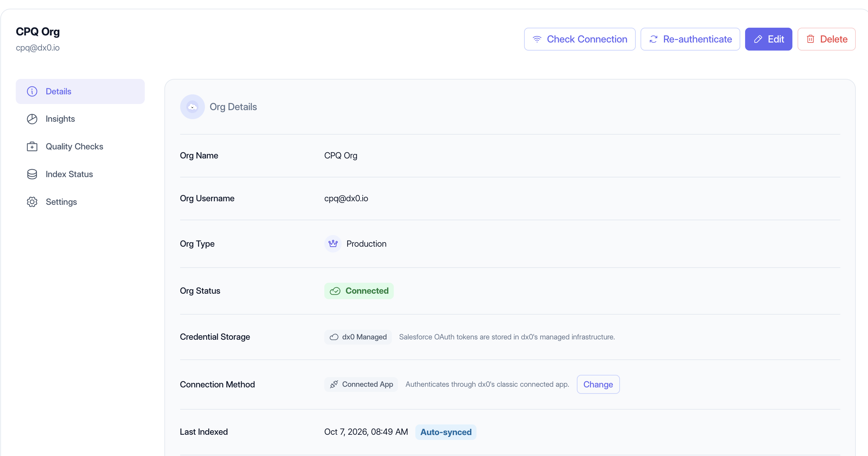Switch to Index Status section
Screen dimensions: 868x456
point(80,174)
